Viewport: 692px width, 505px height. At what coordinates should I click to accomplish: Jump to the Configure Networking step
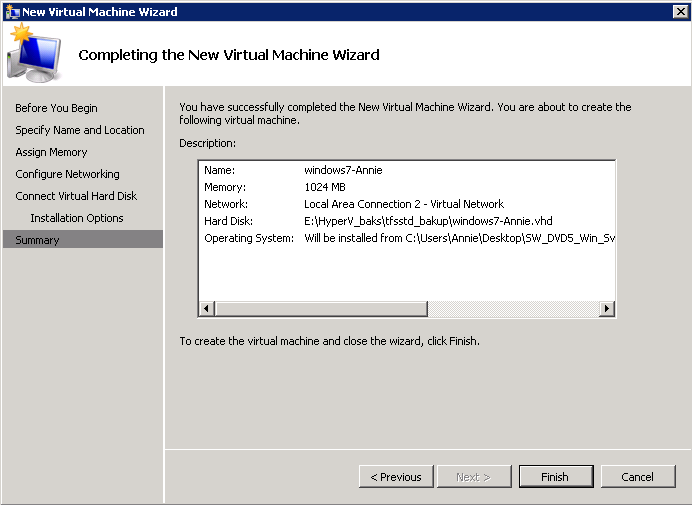pos(67,174)
